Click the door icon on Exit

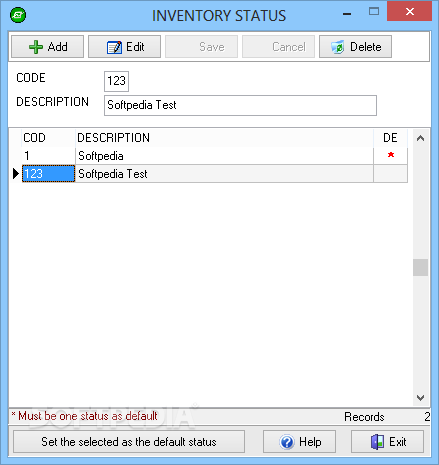coord(378,442)
